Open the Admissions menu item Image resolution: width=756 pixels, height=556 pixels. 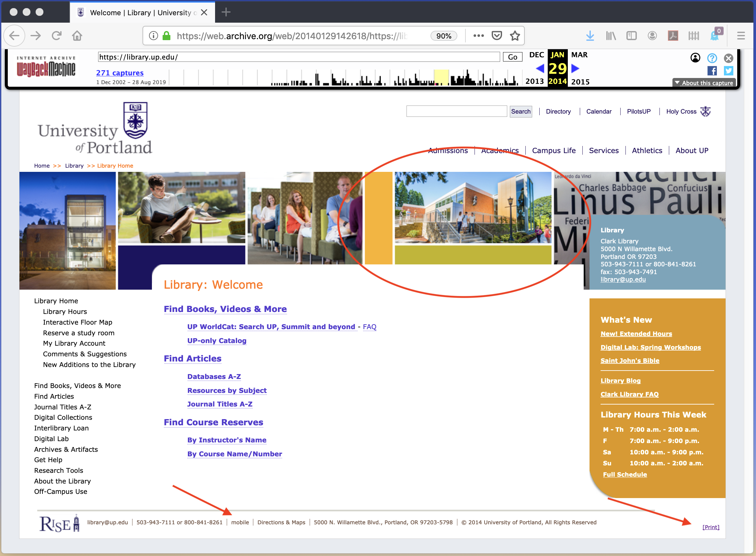pos(448,150)
